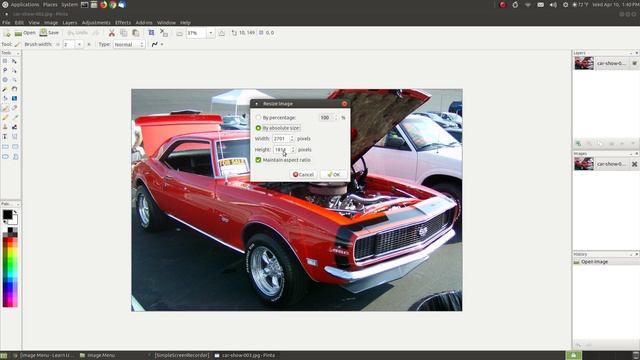The image size is (640, 360).
Task: Select By percentage radio button
Action: (258, 118)
